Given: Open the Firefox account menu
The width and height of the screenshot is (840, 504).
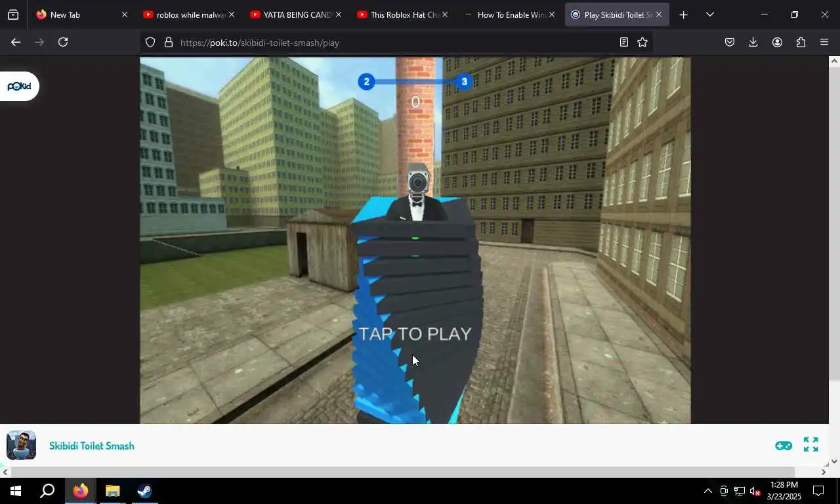Looking at the screenshot, I should click(777, 42).
